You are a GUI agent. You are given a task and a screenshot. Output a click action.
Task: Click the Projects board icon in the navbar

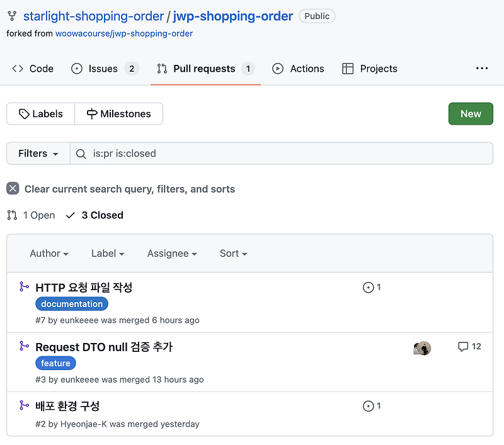pos(346,69)
